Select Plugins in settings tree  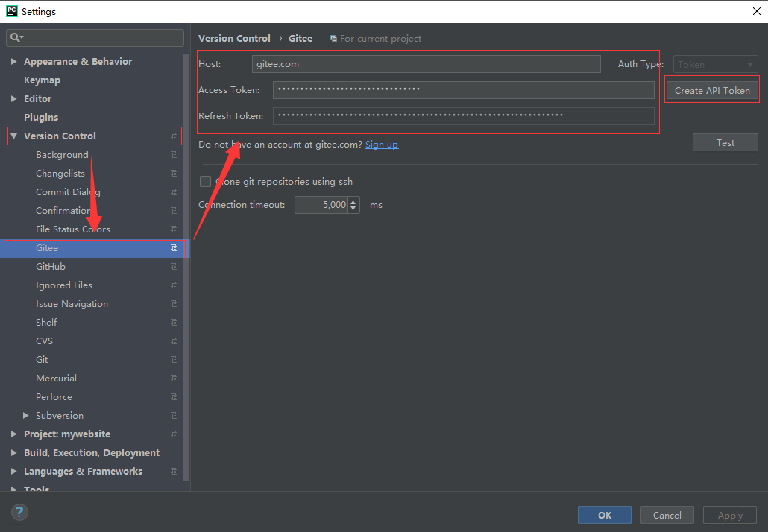click(41, 117)
